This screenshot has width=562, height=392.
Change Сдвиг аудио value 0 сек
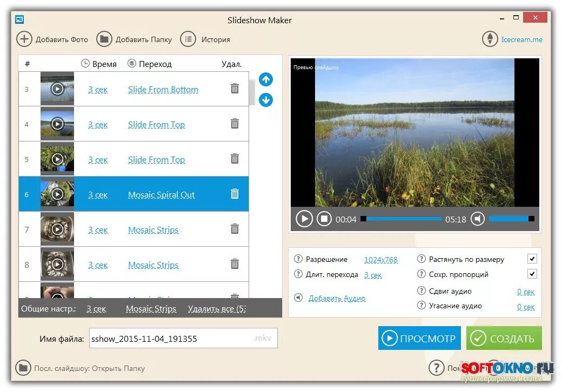pyautogui.click(x=526, y=292)
